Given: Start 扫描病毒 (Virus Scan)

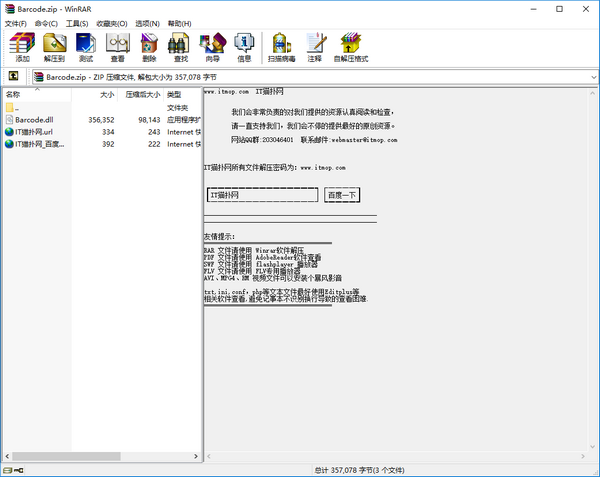Looking at the screenshot, I should 282,47.
